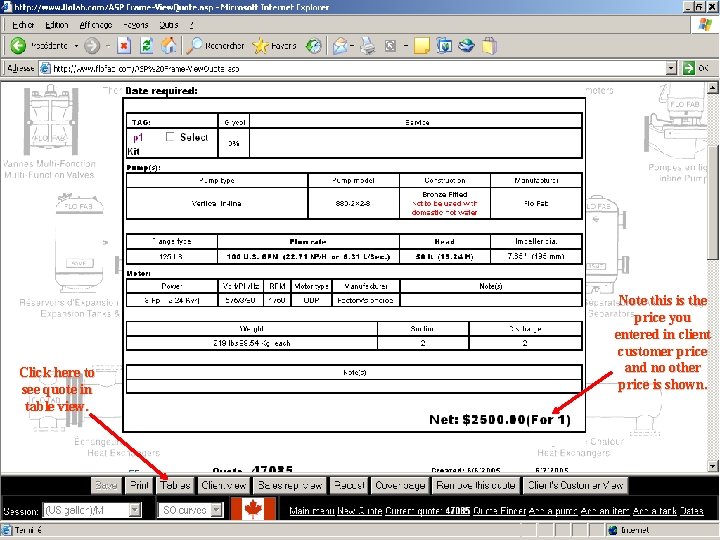
Task: Open the Current quote: 47085 link
Action: [428, 511]
